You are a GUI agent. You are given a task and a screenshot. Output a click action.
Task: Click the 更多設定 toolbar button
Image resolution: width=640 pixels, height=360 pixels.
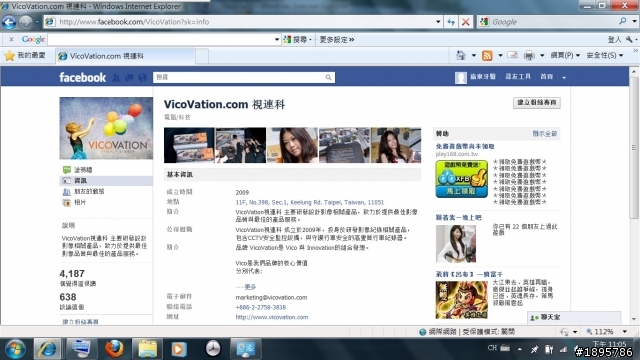point(336,40)
